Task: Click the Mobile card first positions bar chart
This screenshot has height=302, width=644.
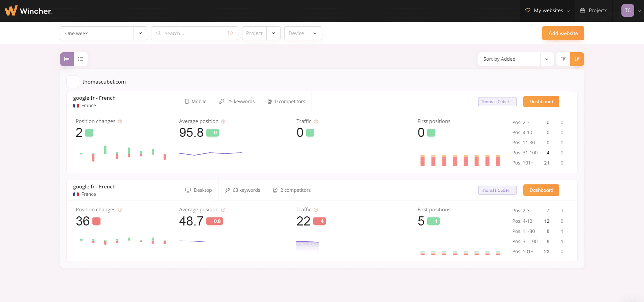Action: (460, 160)
